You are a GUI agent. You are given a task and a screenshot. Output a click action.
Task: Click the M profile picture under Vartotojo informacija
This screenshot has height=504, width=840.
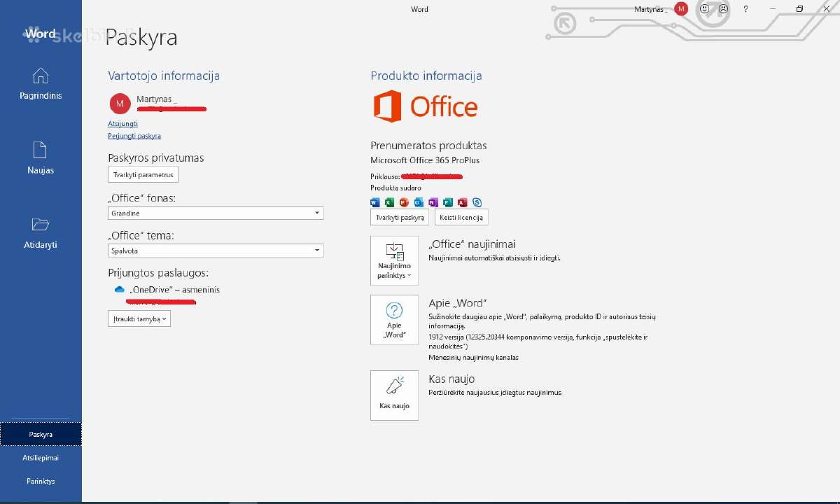(x=120, y=104)
